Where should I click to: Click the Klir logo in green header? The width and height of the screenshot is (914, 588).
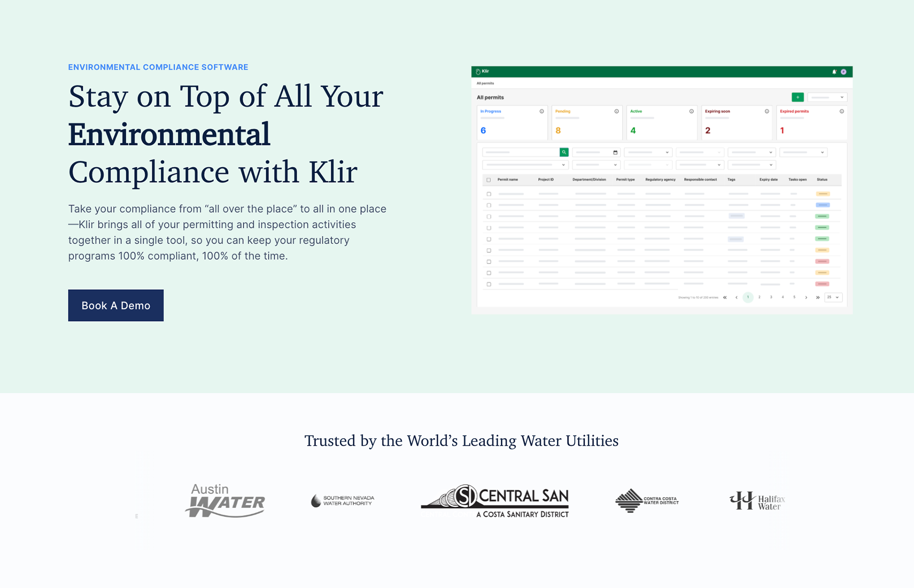click(482, 71)
